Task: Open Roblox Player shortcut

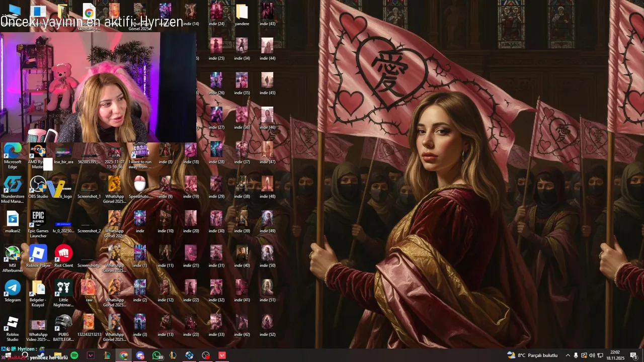Action: [38, 256]
